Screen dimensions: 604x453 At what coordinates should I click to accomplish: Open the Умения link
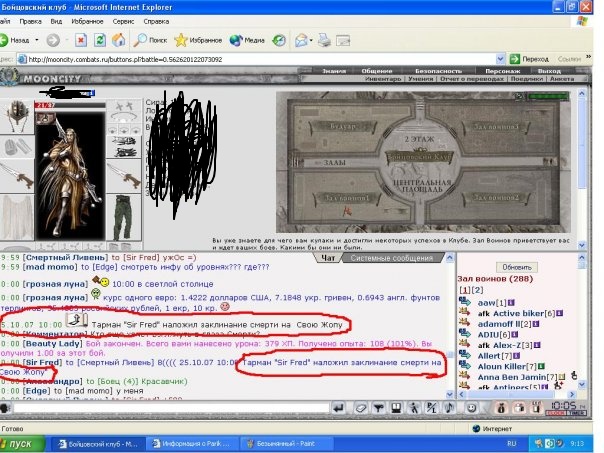[x=421, y=79]
